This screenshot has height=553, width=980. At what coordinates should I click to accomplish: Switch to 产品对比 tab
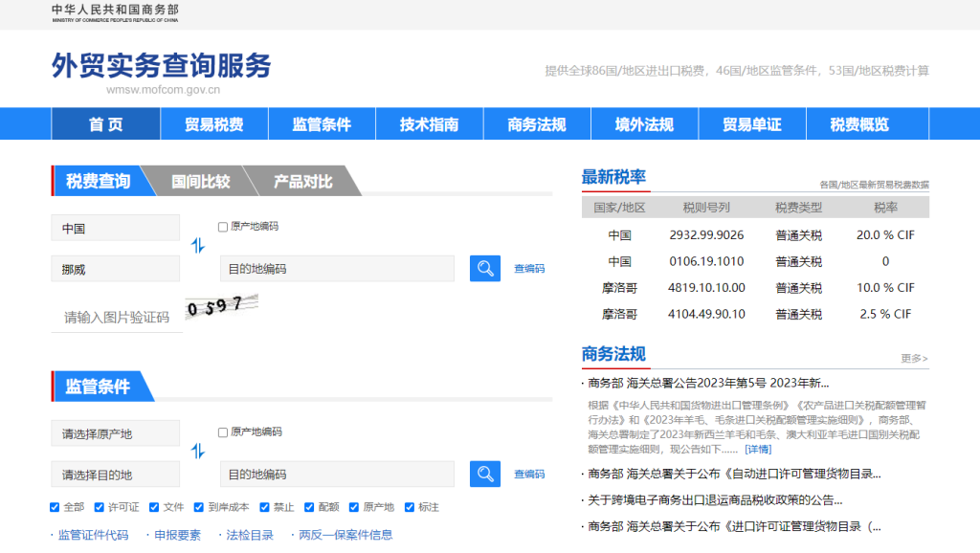[303, 181]
